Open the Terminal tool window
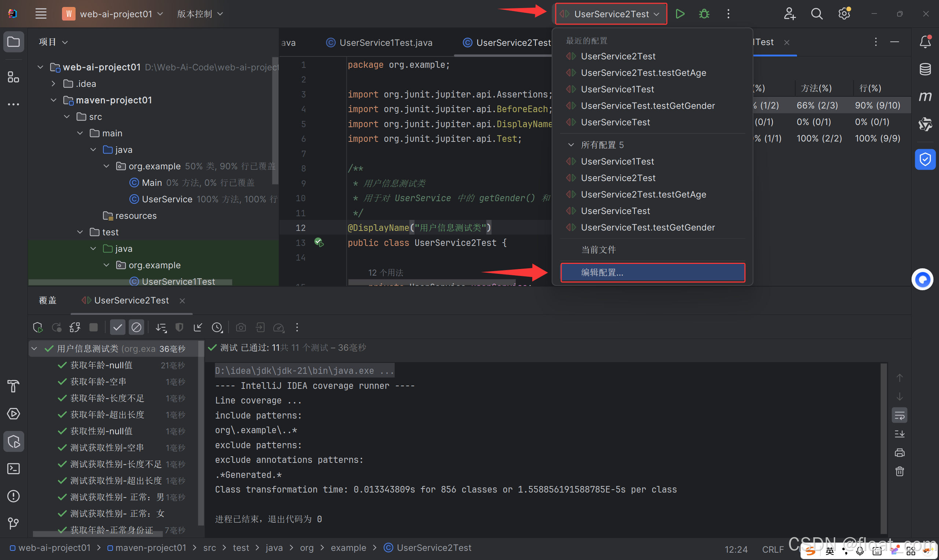Image resolution: width=939 pixels, height=560 pixels. [x=14, y=469]
